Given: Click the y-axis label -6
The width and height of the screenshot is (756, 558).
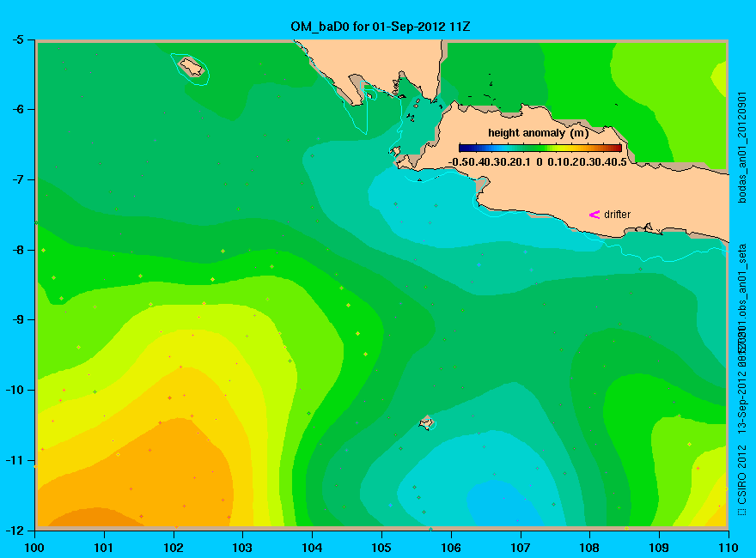Looking at the screenshot, I should pos(18,109).
